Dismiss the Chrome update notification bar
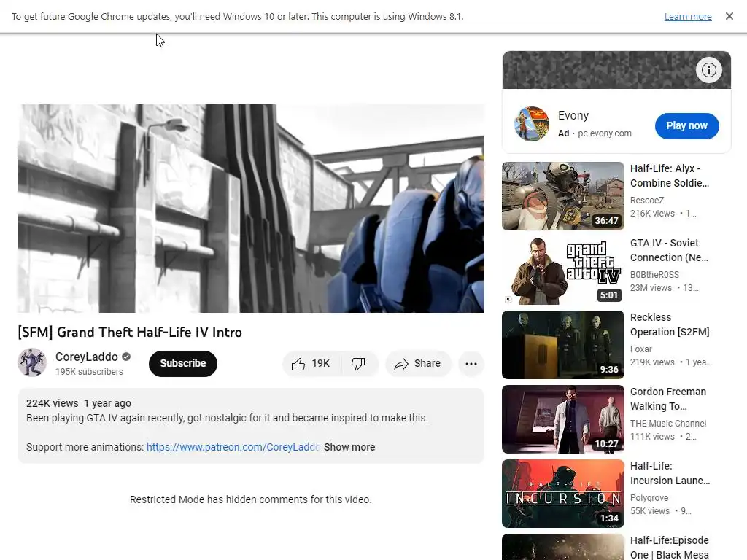 [x=729, y=16]
